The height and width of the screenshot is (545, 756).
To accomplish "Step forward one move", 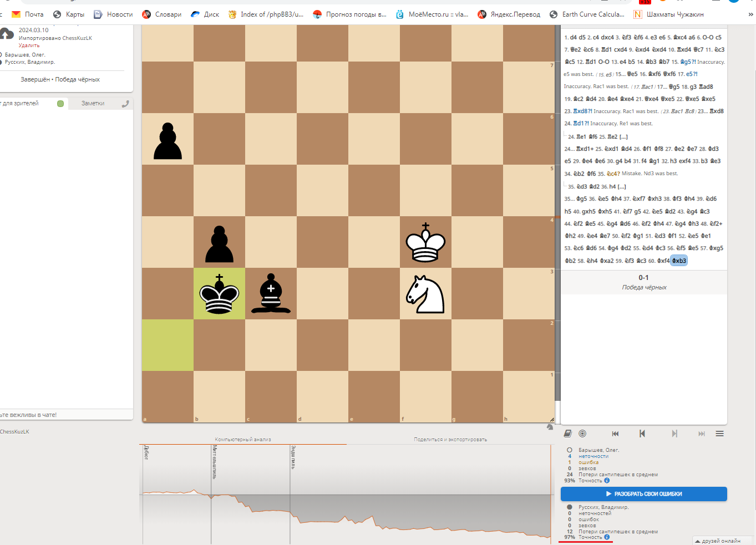I will (x=674, y=434).
